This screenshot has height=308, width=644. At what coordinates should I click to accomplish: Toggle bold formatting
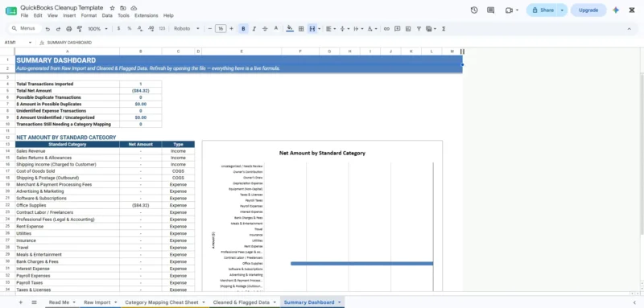(x=244, y=29)
